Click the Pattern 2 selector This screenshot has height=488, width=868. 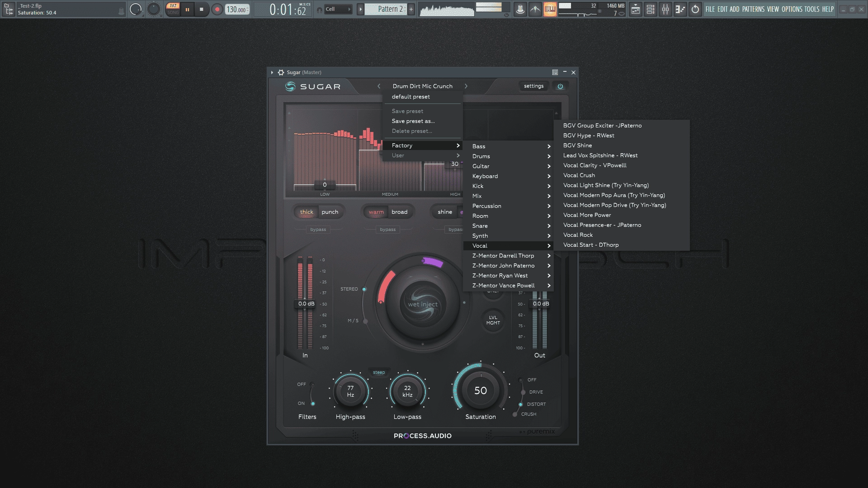pos(387,9)
